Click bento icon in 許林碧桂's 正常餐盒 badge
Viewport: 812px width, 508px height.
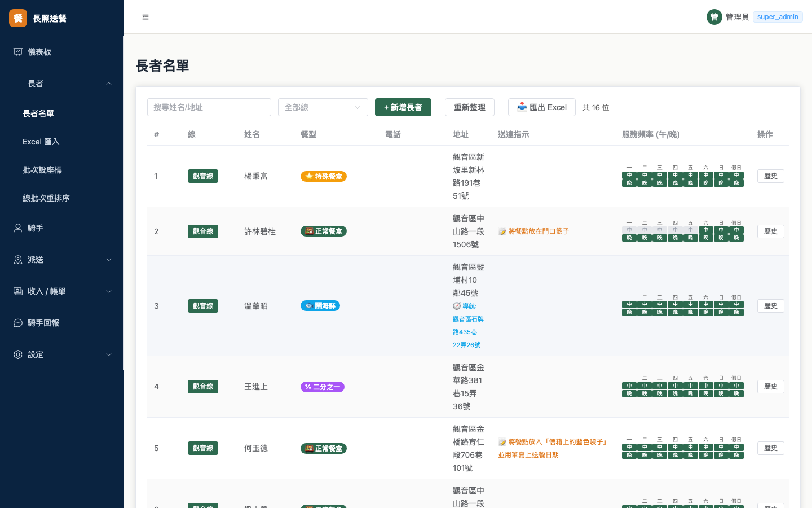point(309,231)
